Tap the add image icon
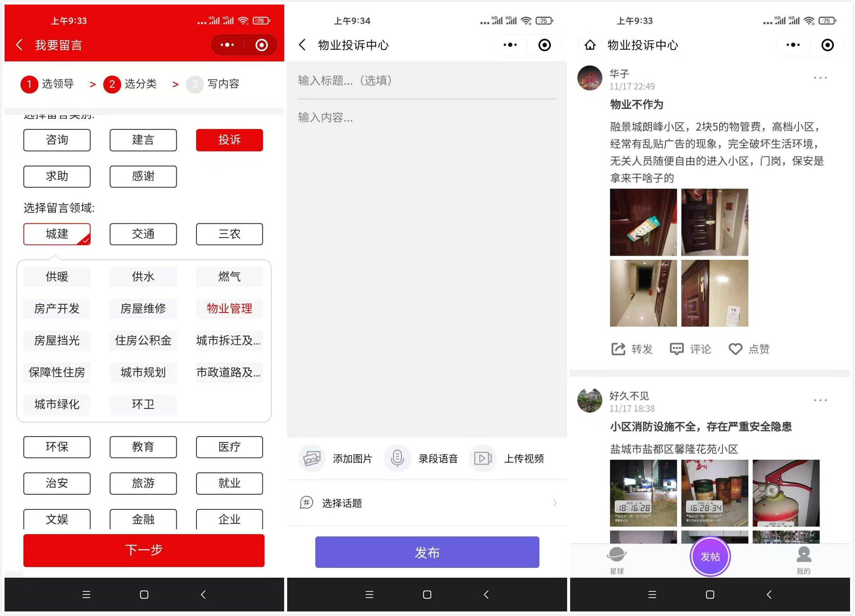The width and height of the screenshot is (855, 616). tap(312, 459)
